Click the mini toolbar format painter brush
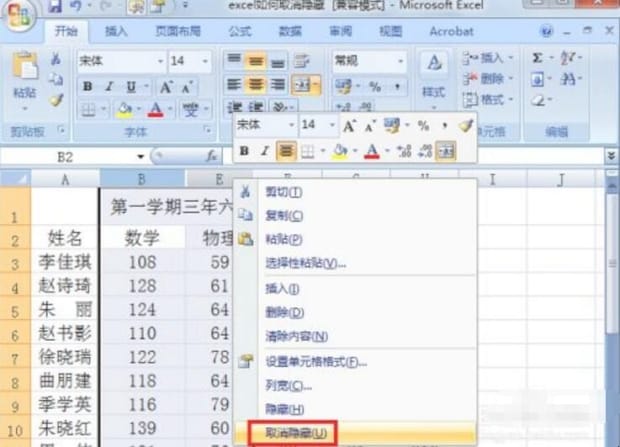 [x=465, y=125]
